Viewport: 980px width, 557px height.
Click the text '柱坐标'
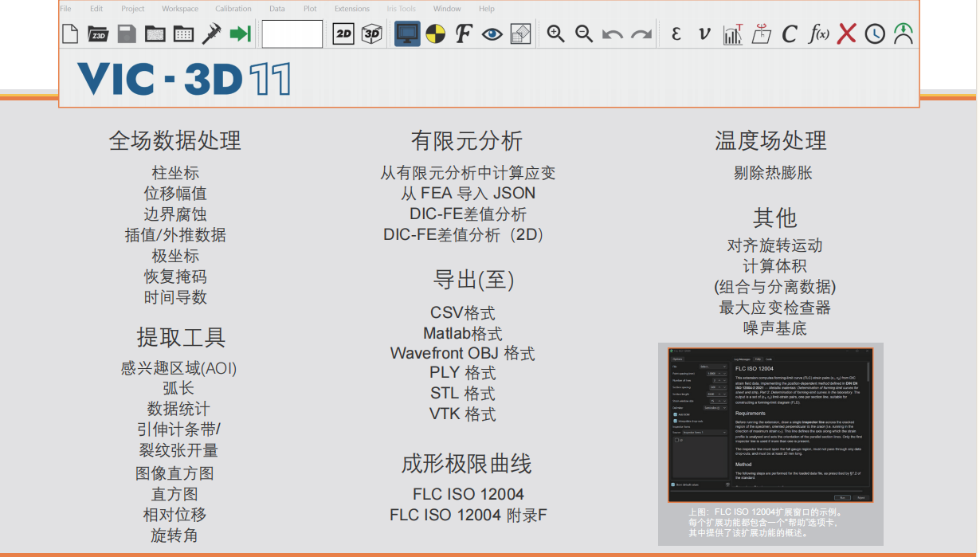click(175, 173)
